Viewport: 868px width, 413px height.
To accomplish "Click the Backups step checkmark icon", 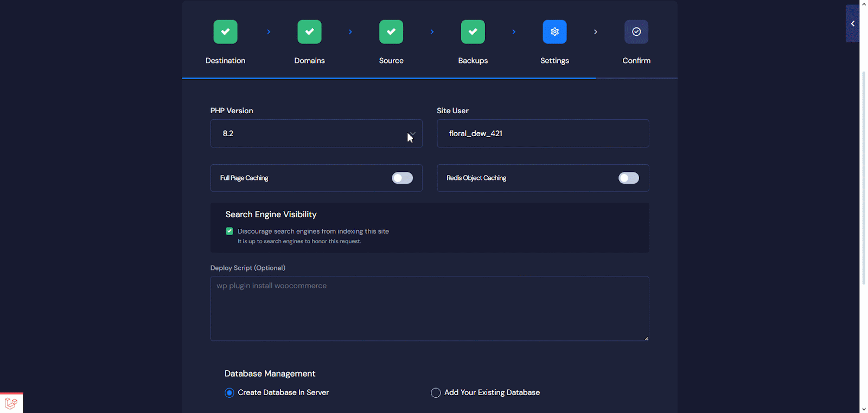I will 473,32.
